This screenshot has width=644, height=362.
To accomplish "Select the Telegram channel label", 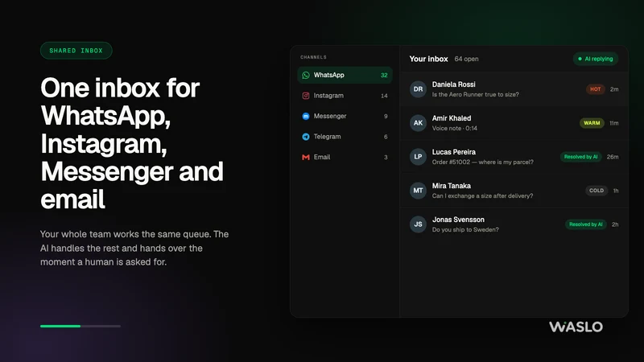I will point(327,137).
